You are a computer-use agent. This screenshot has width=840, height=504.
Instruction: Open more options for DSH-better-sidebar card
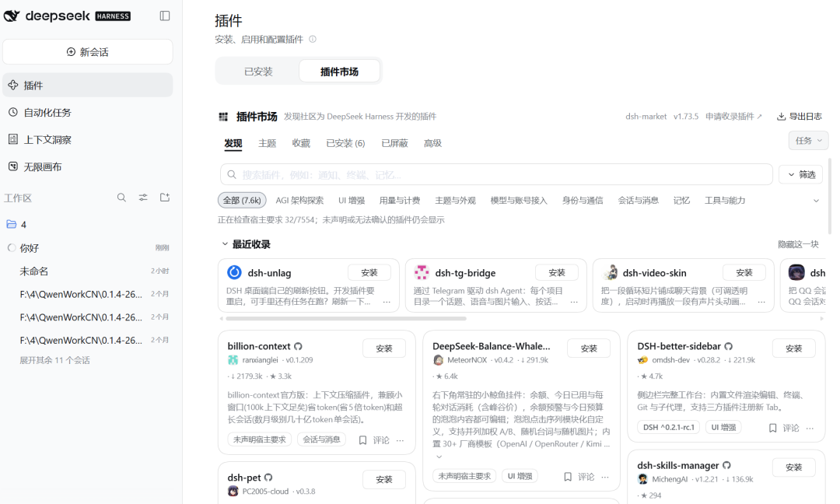pyautogui.click(x=810, y=428)
